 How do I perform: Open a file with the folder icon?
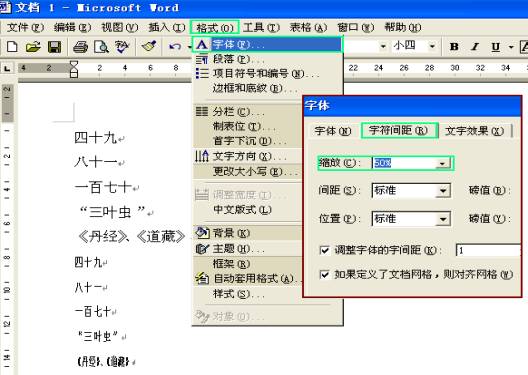tap(33, 47)
